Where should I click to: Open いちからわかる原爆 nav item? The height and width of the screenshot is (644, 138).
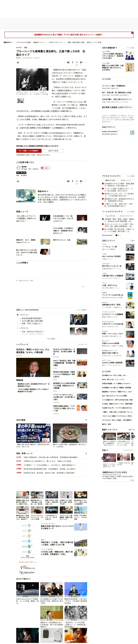pos(23,42)
